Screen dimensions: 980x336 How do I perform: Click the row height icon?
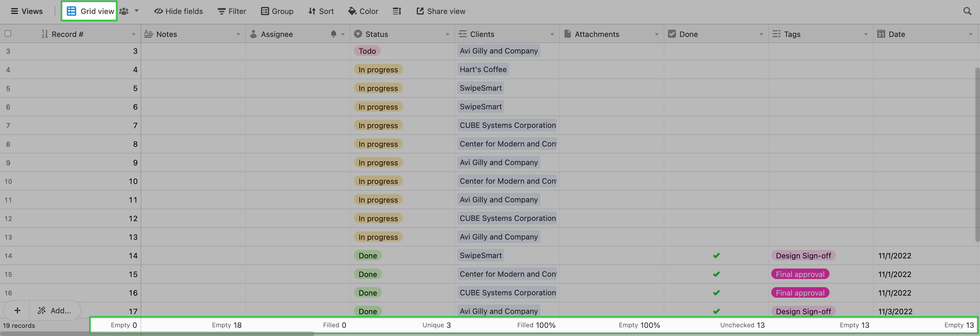coord(397,11)
